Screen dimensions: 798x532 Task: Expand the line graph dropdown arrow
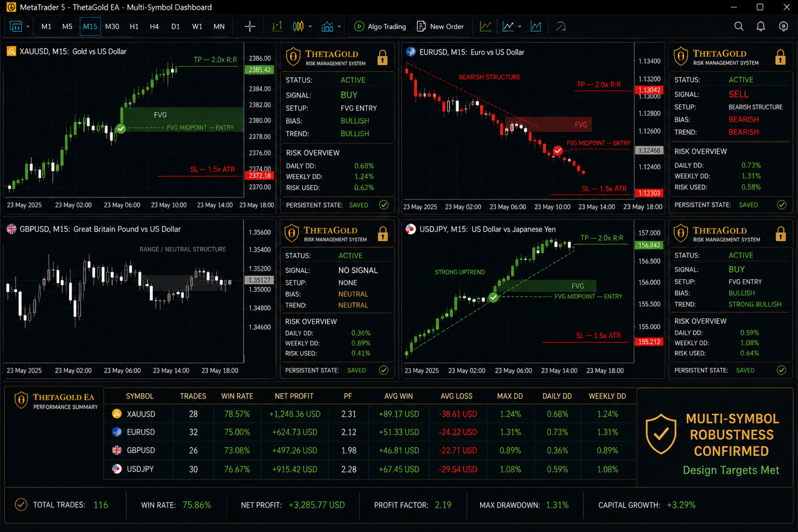tap(520, 26)
